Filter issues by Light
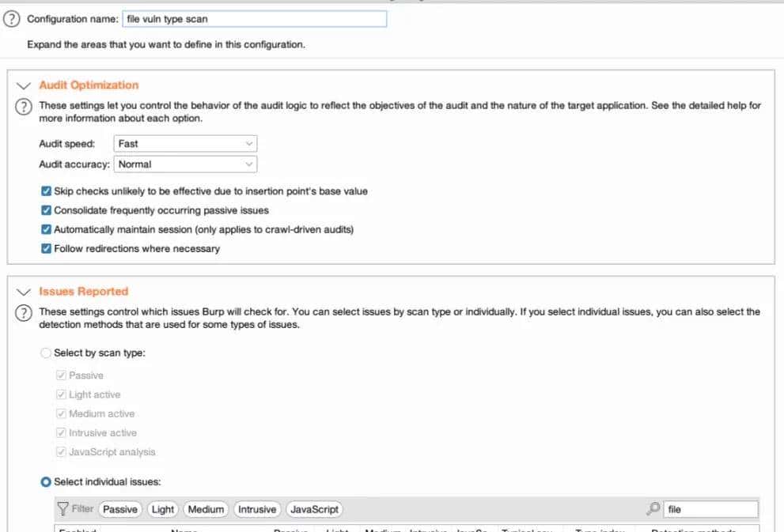 [x=163, y=510]
